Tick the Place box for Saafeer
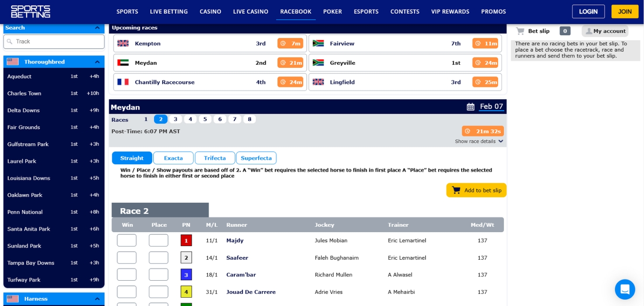The height and width of the screenshot is (306, 644). [159, 257]
